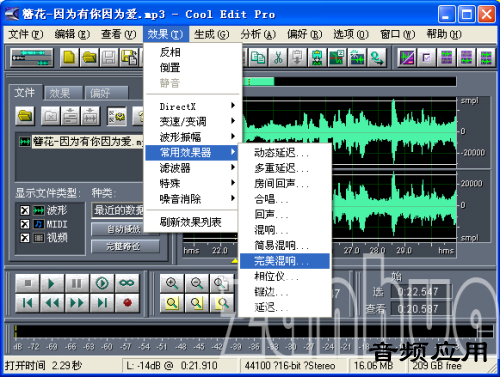Viewport: 500px width, 377px height.
Task: Open the 编辑 (E) menu
Action: click(72, 34)
